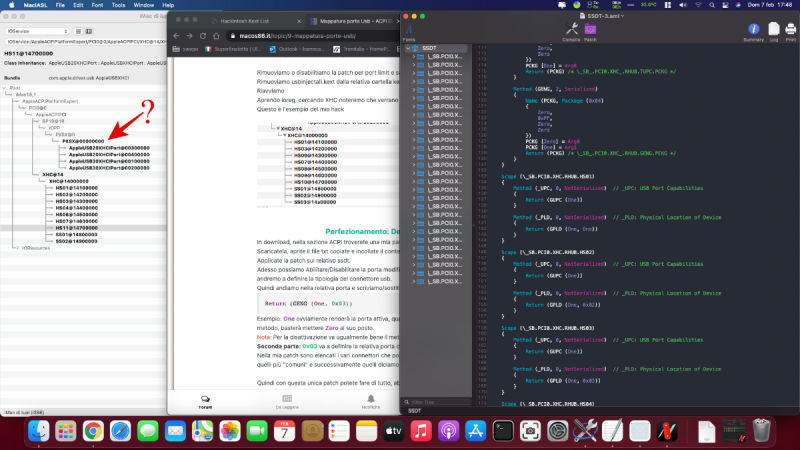Open Apple Music from the Dock

click(x=420, y=431)
